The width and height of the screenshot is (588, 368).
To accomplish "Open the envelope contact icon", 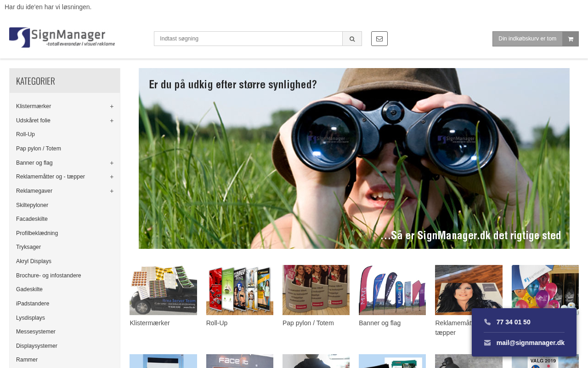I will (379, 39).
